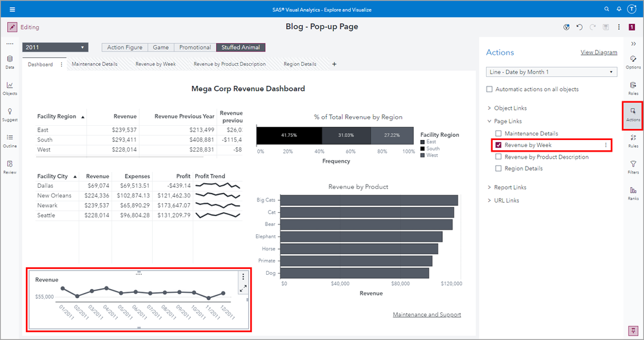The height and width of the screenshot is (340, 644).
Task: Open options for Revenue by Week link
Action: (605, 145)
